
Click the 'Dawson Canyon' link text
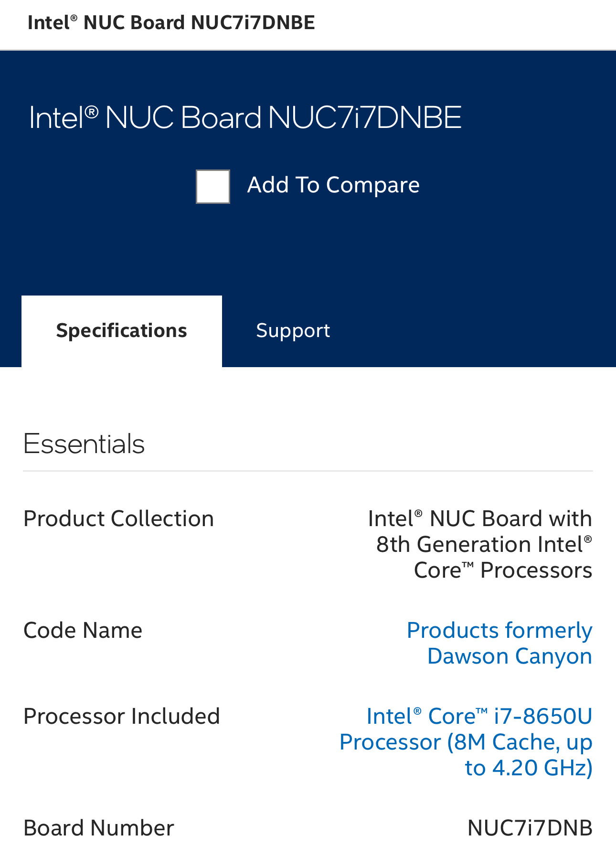click(x=510, y=656)
